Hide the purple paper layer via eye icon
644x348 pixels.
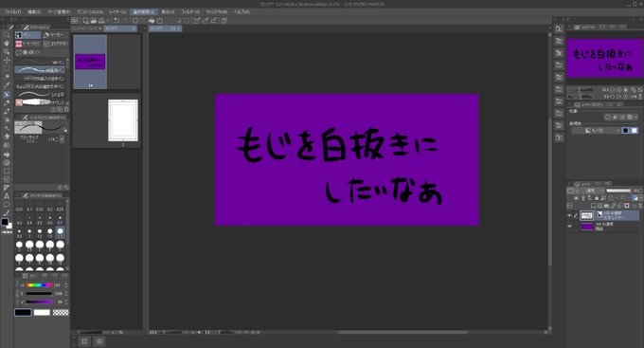click(570, 227)
